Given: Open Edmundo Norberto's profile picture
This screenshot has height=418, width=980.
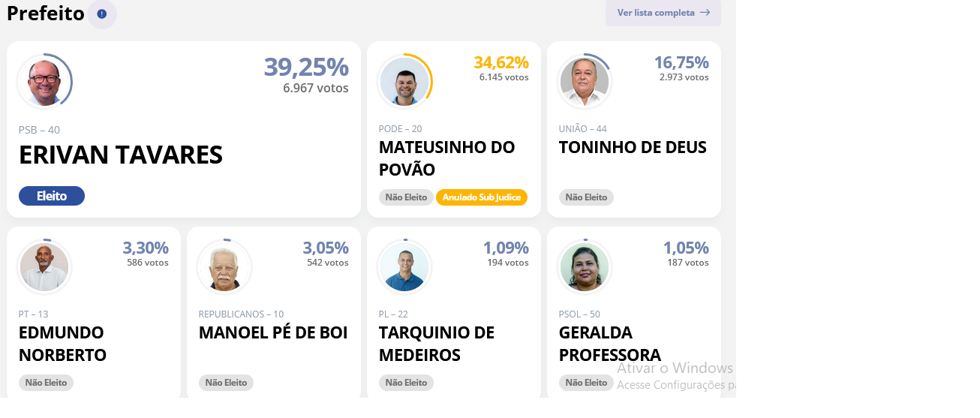Looking at the screenshot, I should 44,267.
